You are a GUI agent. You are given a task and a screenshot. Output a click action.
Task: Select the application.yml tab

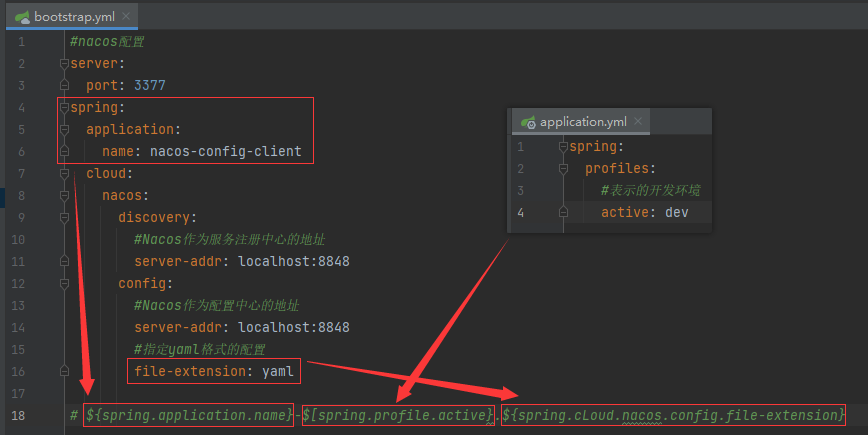(581, 122)
